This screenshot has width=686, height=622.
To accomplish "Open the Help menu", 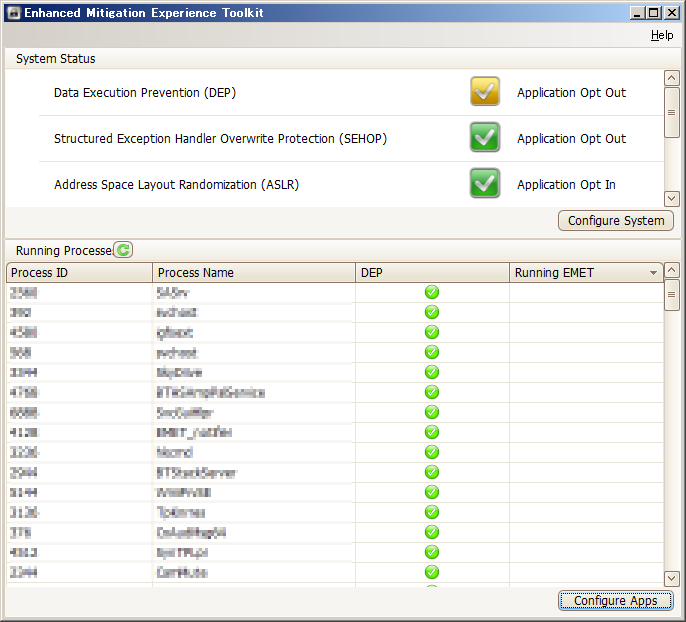I will pos(662,35).
